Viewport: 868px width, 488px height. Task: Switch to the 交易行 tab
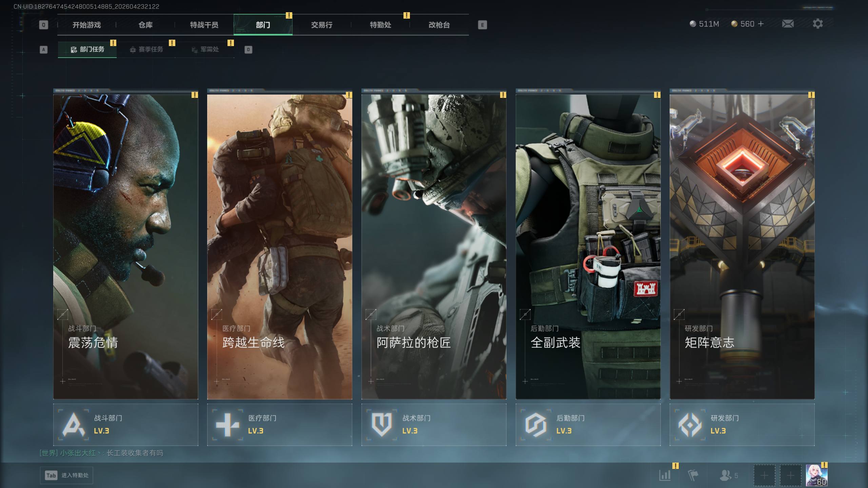(x=321, y=25)
